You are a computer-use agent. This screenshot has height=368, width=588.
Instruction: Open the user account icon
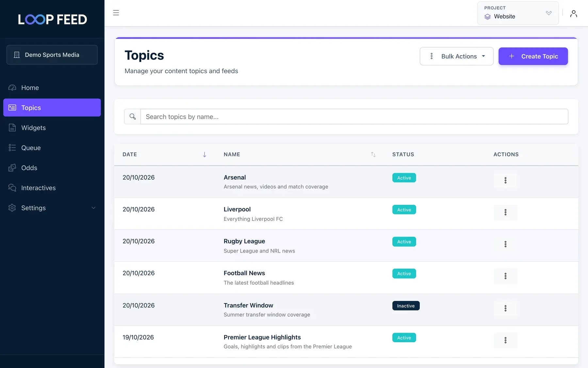(x=573, y=13)
